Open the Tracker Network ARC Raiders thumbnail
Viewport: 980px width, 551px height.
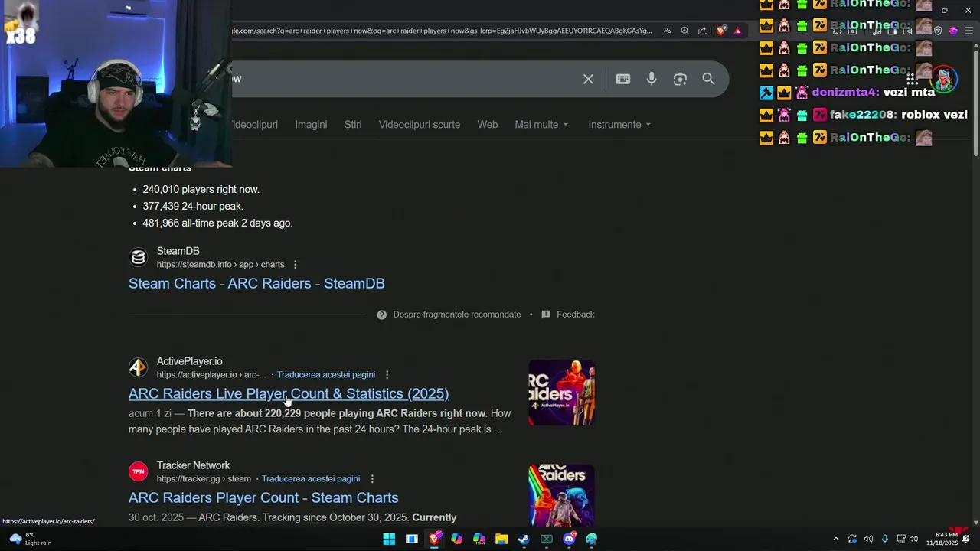click(561, 495)
